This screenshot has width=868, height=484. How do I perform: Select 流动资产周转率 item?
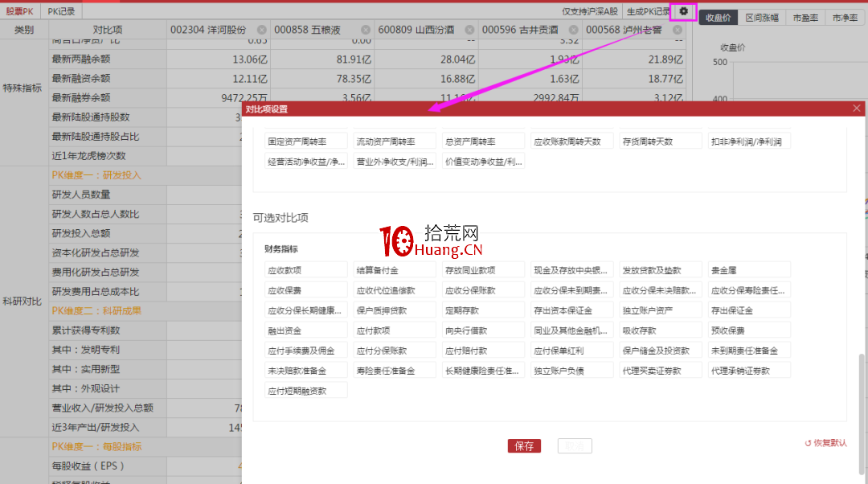pyautogui.click(x=395, y=142)
